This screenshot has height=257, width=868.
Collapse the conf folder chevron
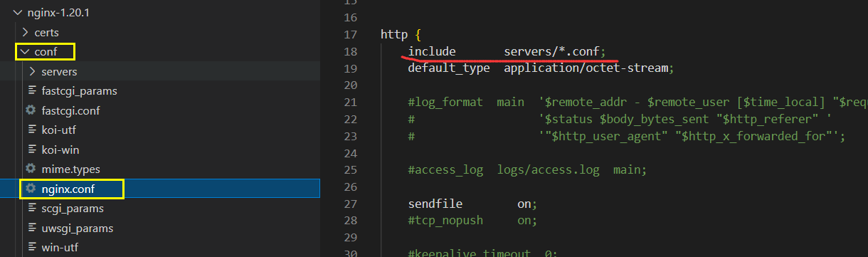tap(25, 52)
